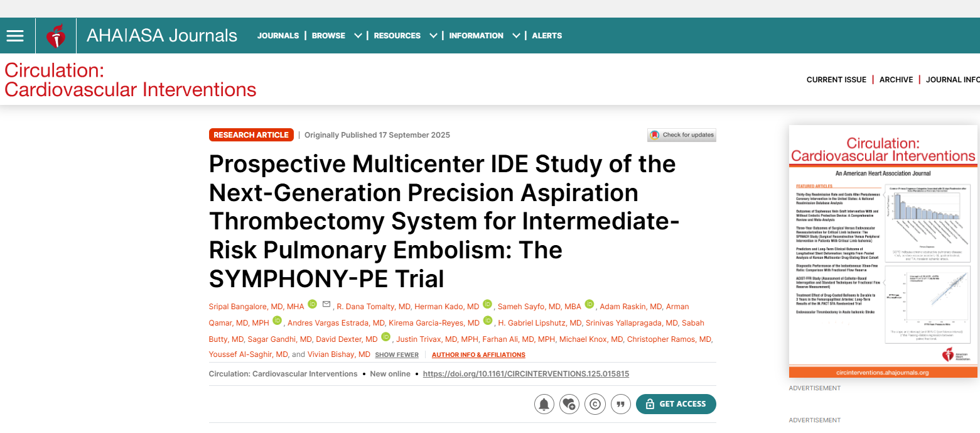Open the Alerts menu item
980x433 pixels.
click(x=547, y=36)
